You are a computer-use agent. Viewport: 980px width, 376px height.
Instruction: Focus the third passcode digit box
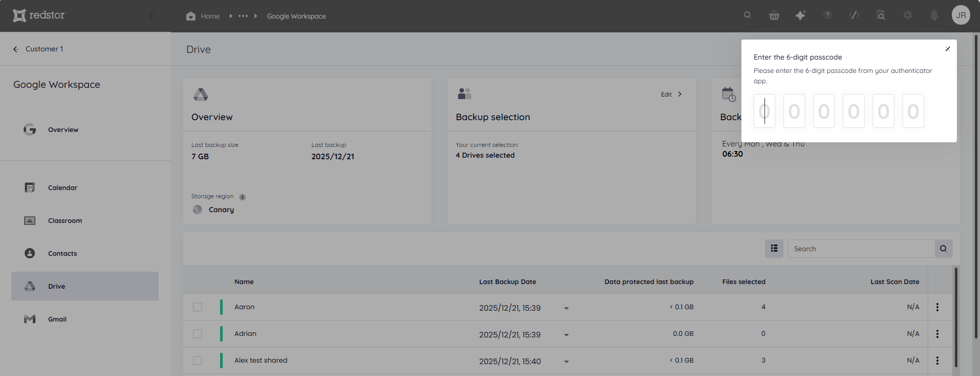pos(824,111)
